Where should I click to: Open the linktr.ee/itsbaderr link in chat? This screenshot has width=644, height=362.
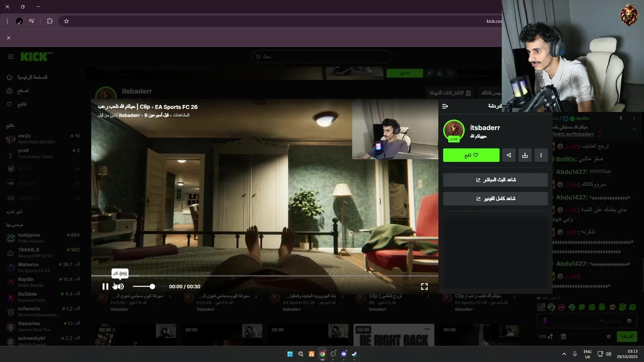(x=573, y=134)
